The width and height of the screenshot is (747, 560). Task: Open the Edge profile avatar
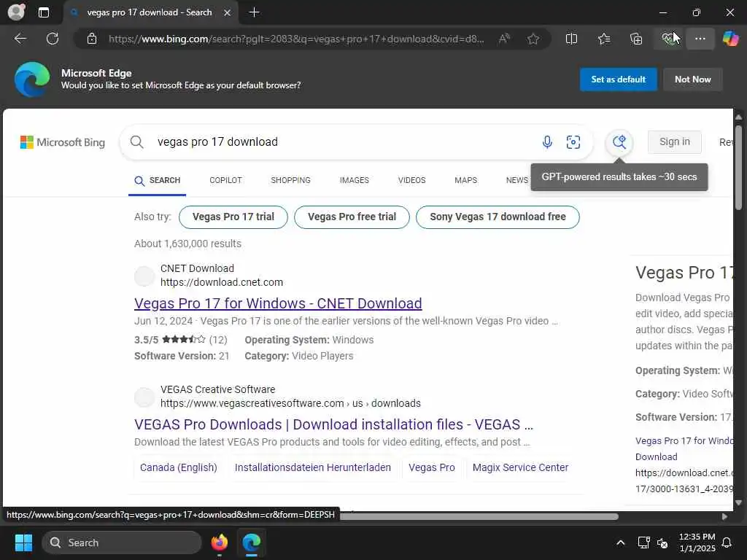16,12
